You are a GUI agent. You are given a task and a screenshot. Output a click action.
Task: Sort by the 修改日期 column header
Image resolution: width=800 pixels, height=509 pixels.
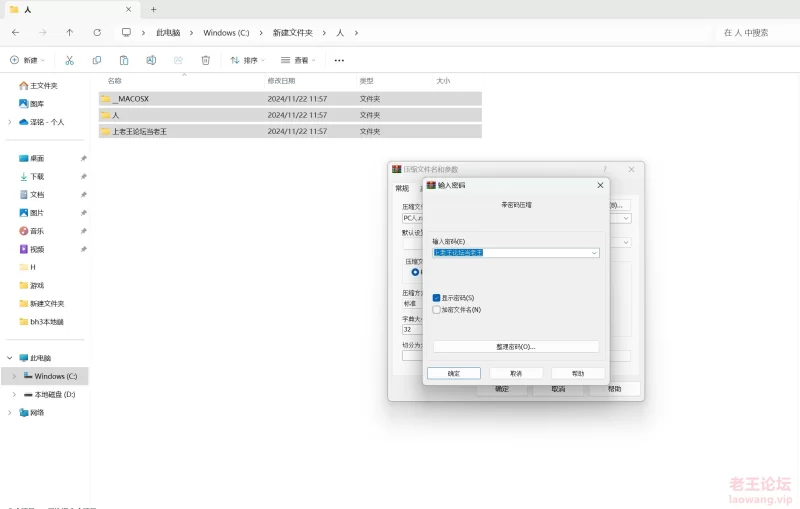click(x=282, y=81)
